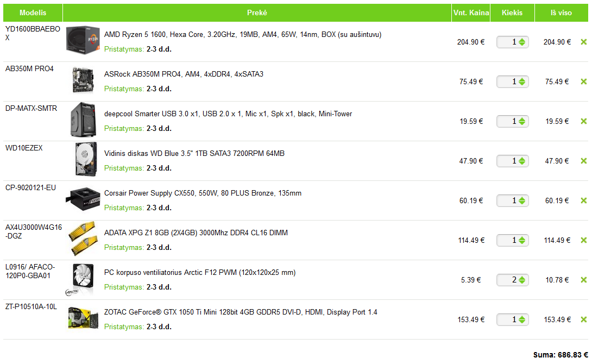Click the Modelis column header
The height and width of the screenshot is (364, 592).
(33, 12)
